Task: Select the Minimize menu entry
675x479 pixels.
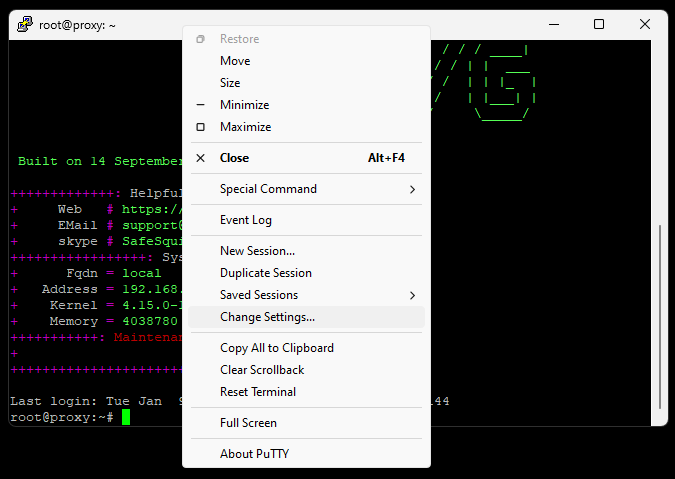Action: tap(306, 105)
